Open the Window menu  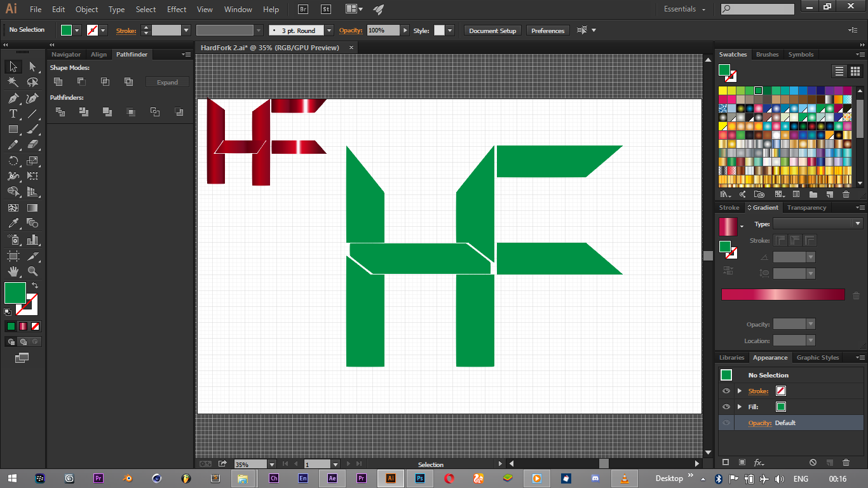point(238,10)
